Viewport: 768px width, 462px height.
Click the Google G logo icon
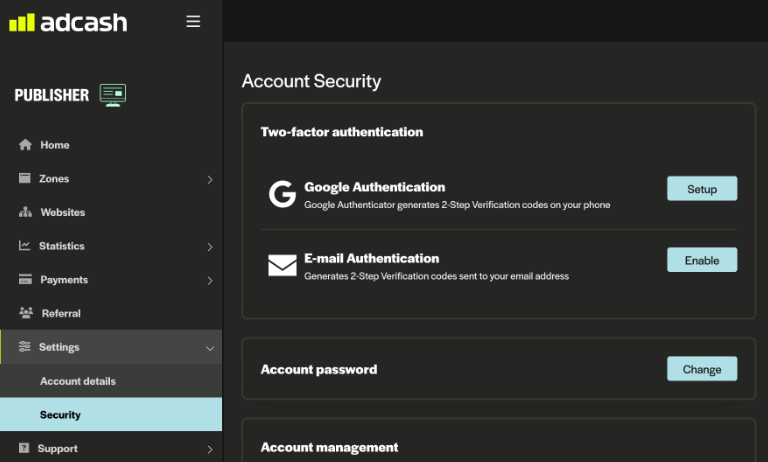click(282, 194)
